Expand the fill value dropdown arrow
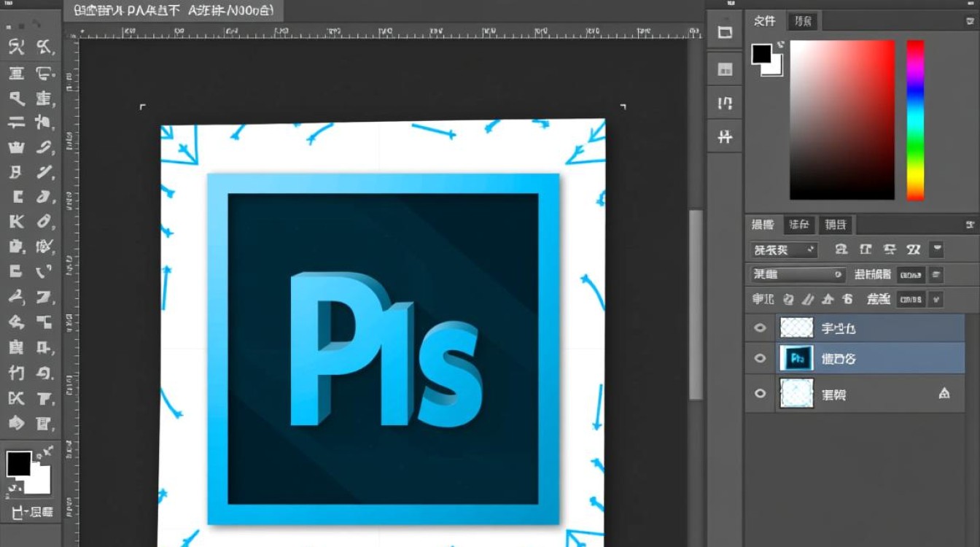Screen dimensions: 980x547 pyautogui.click(x=936, y=299)
